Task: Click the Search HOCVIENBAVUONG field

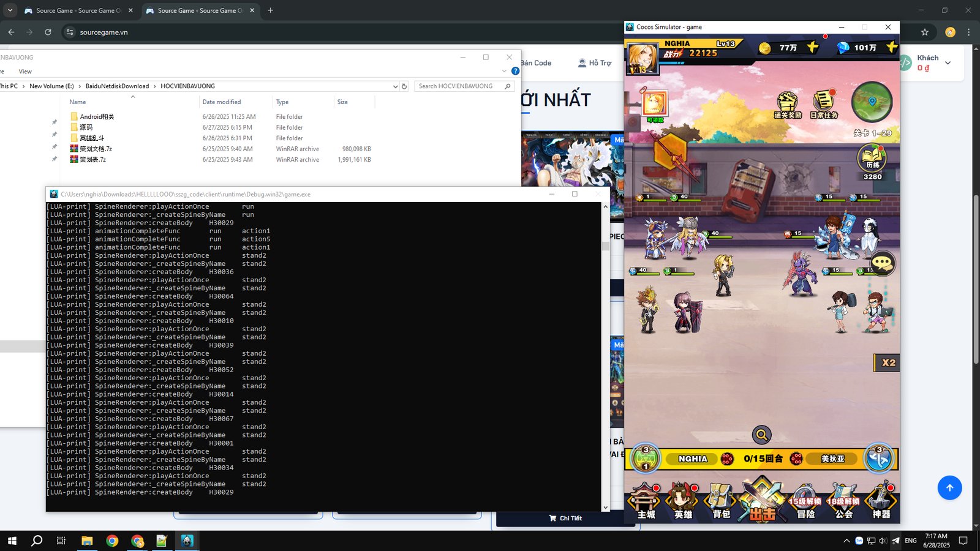Action: click(464, 86)
